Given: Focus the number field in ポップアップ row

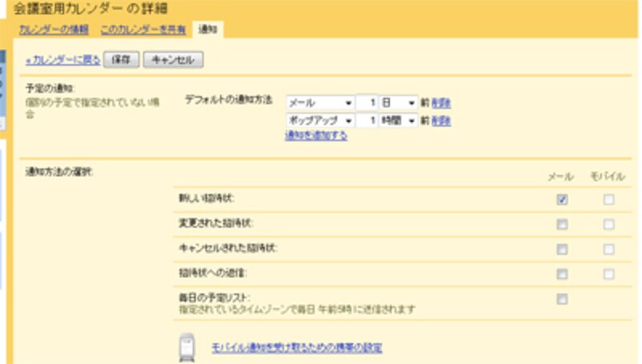Looking at the screenshot, I should click(x=367, y=120).
